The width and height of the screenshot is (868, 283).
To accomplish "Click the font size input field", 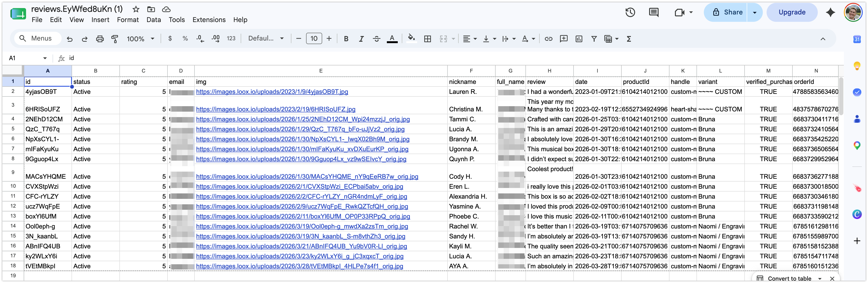I will 314,38.
